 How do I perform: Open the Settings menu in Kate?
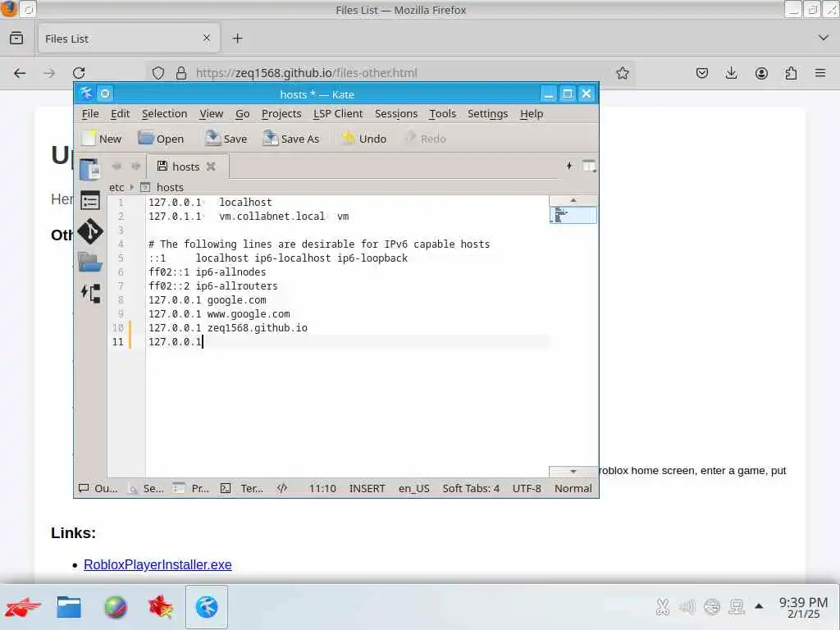[487, 113]
